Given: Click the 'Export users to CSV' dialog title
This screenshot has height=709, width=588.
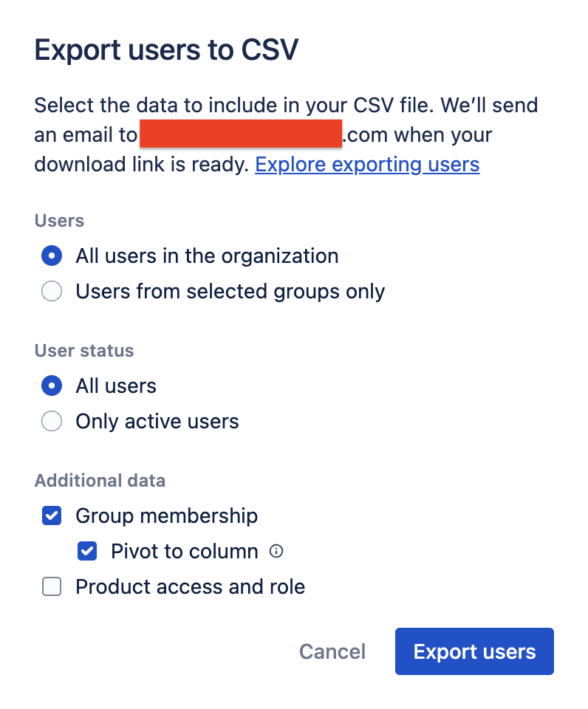Looking at the screenshot, I should pyautogui.click(x=166, y=49).
